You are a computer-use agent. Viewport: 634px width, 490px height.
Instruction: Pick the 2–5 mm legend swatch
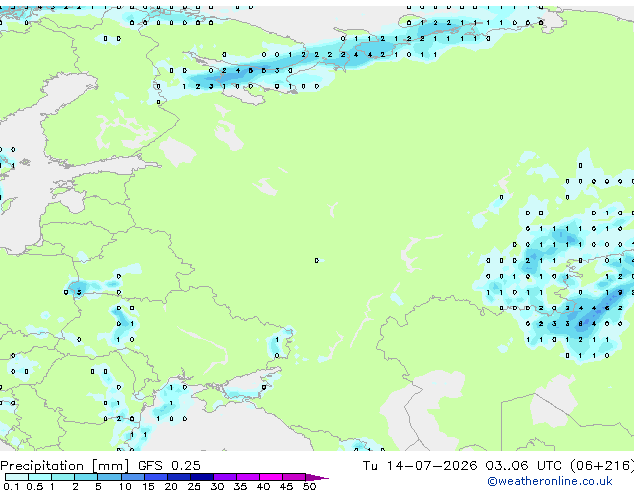click(86, 477)
